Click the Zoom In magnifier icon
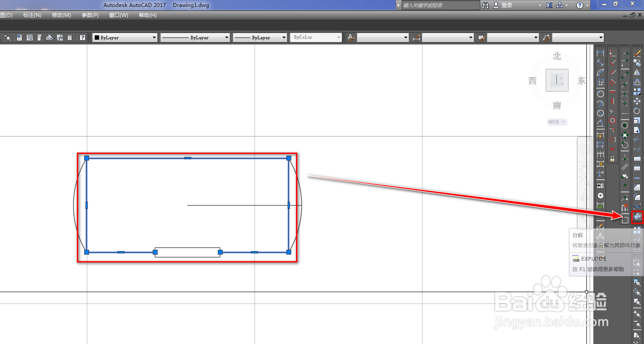The image size is (644, 344). 637,314
